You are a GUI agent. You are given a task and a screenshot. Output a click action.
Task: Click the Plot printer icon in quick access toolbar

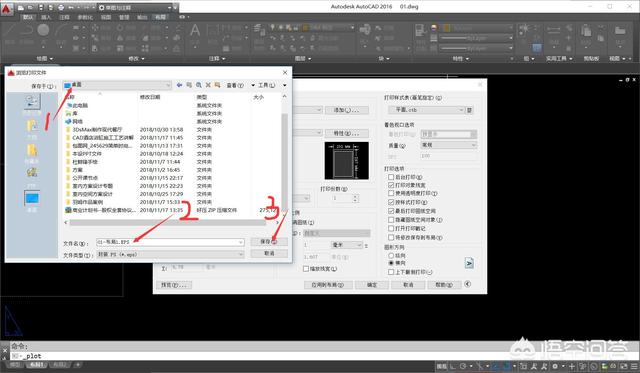(x=61, y=7)
